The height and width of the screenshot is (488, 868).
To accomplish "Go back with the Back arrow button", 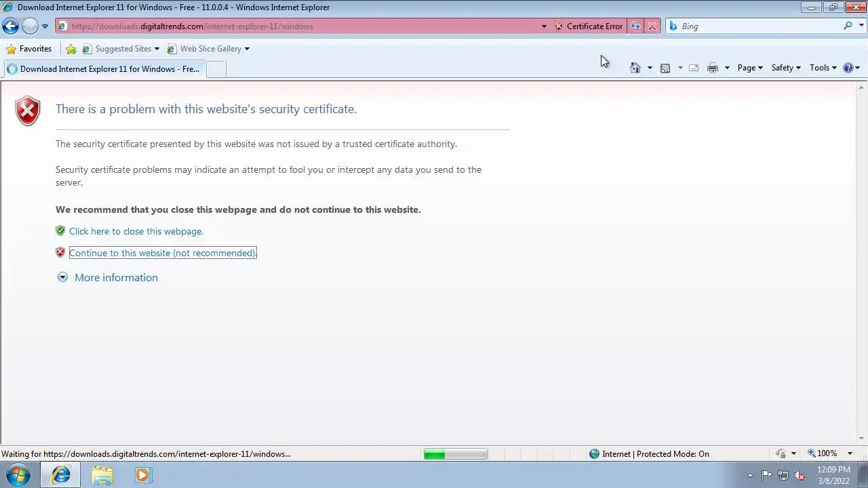I will [10, 26].
